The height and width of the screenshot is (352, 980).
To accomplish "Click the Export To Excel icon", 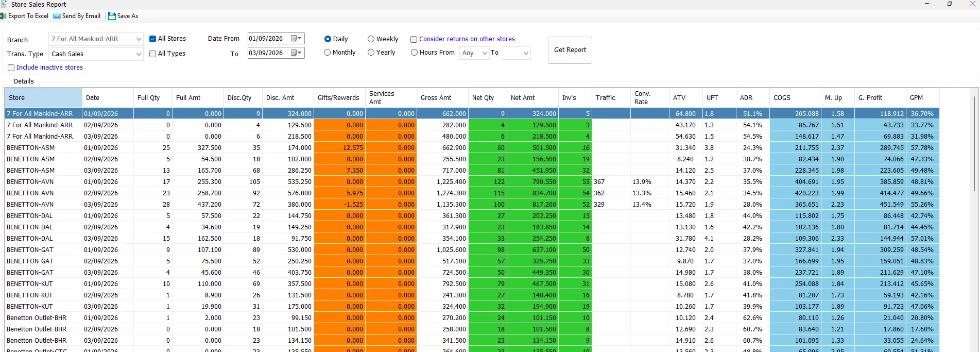I will click(3, 16).
